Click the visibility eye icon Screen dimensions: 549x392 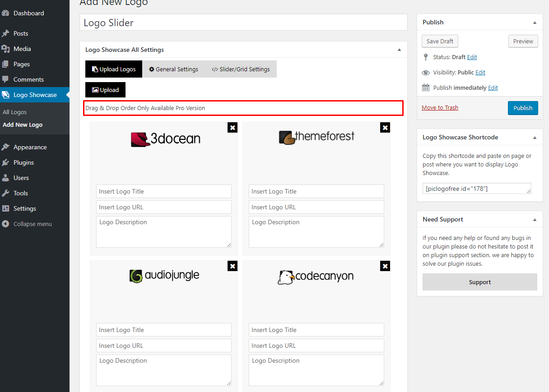(425, 72)
